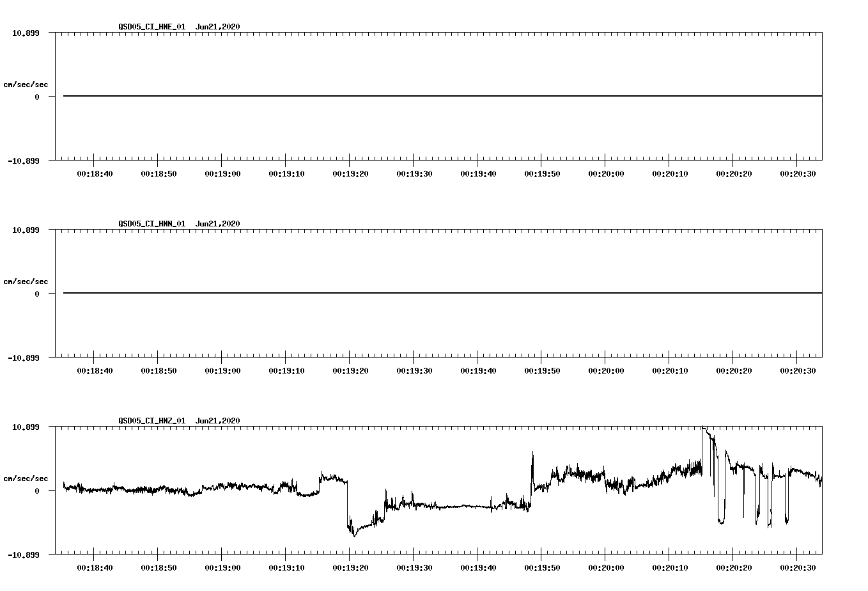Click the 0 axis label of HNZ plot
Screen dimensions: 868x591
[x=37, y=491]
